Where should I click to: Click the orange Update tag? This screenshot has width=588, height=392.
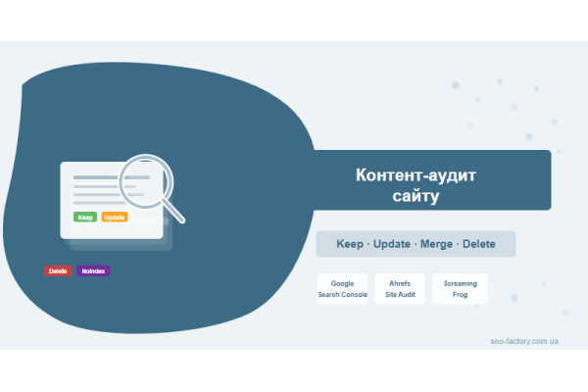[115, 218]
